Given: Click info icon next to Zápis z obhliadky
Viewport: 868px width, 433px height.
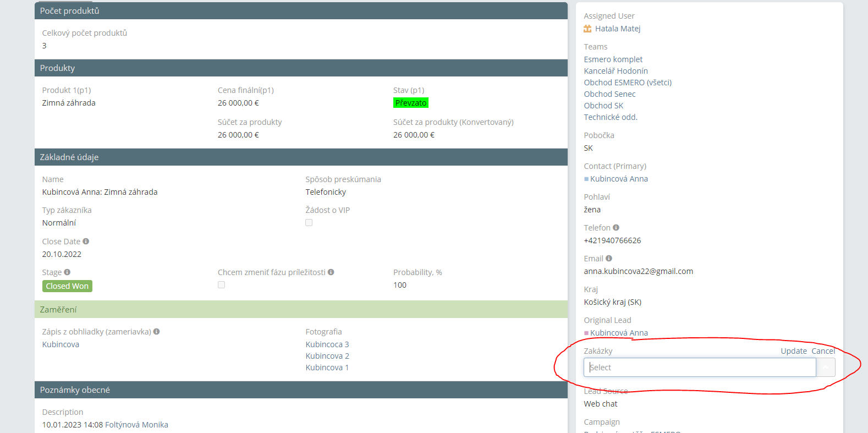Looking at the screenshot, I should [x=157, y=332].
